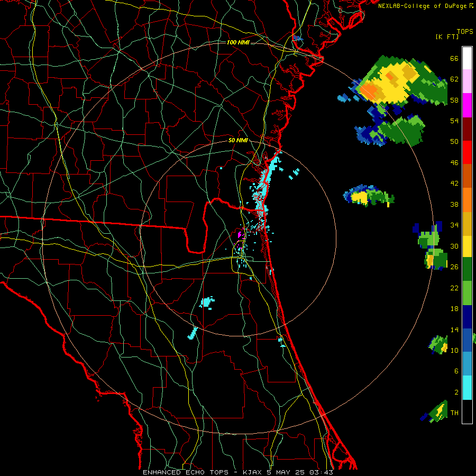This screenshot has height=476, width=476.
Task: Click the "KJAX" radar site identifier
Action: [x=253, y=472]
